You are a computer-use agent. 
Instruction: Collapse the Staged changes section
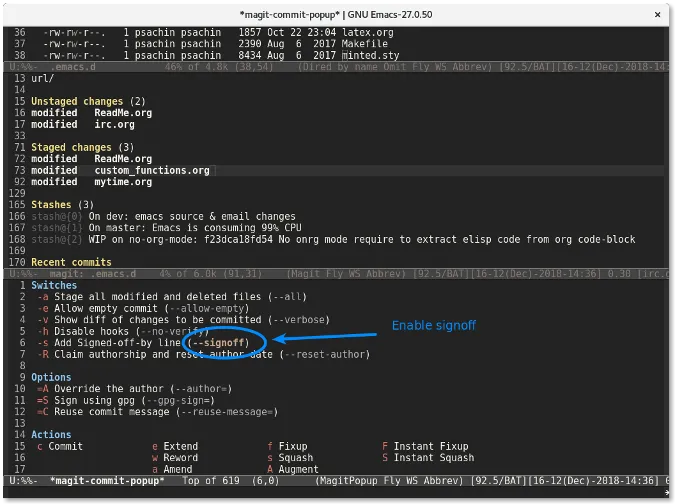coord(70,148)
